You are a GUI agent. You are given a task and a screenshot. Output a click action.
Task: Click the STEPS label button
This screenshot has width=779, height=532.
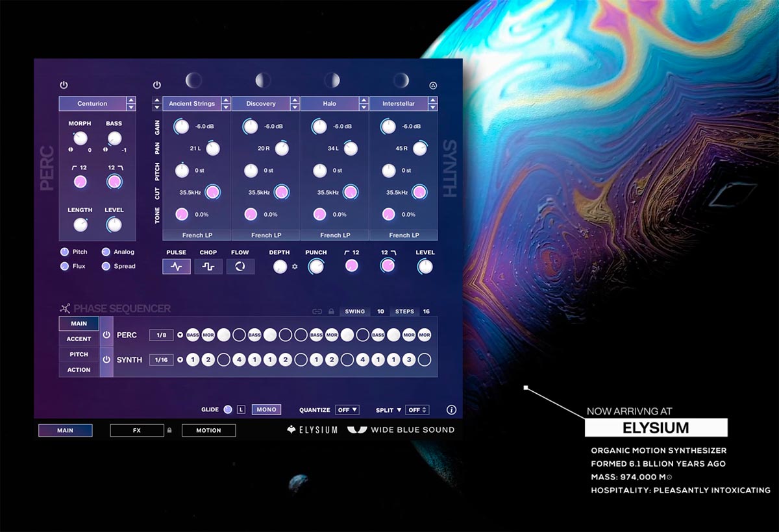pos(404,311)
